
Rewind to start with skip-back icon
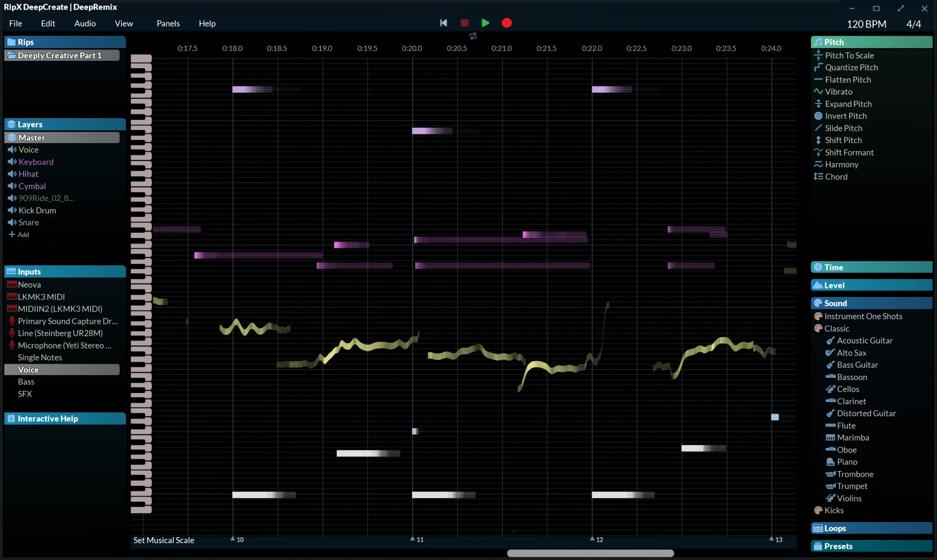click(443, 23)
